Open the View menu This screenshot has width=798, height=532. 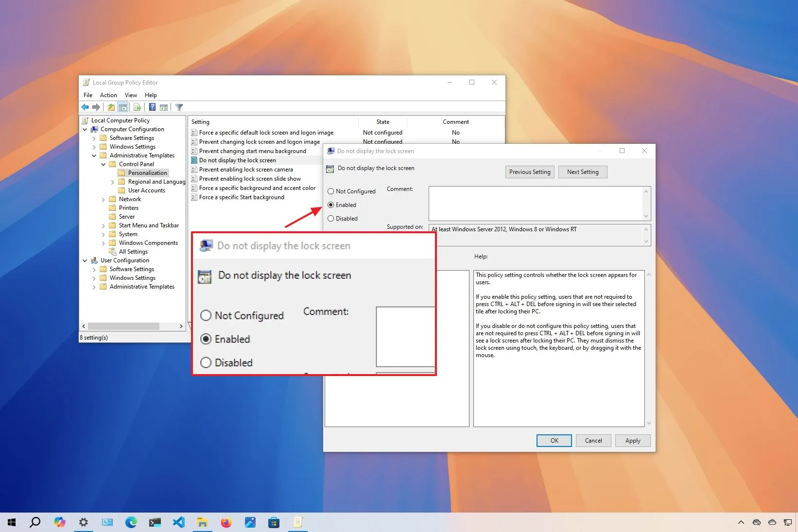[130, 95]
